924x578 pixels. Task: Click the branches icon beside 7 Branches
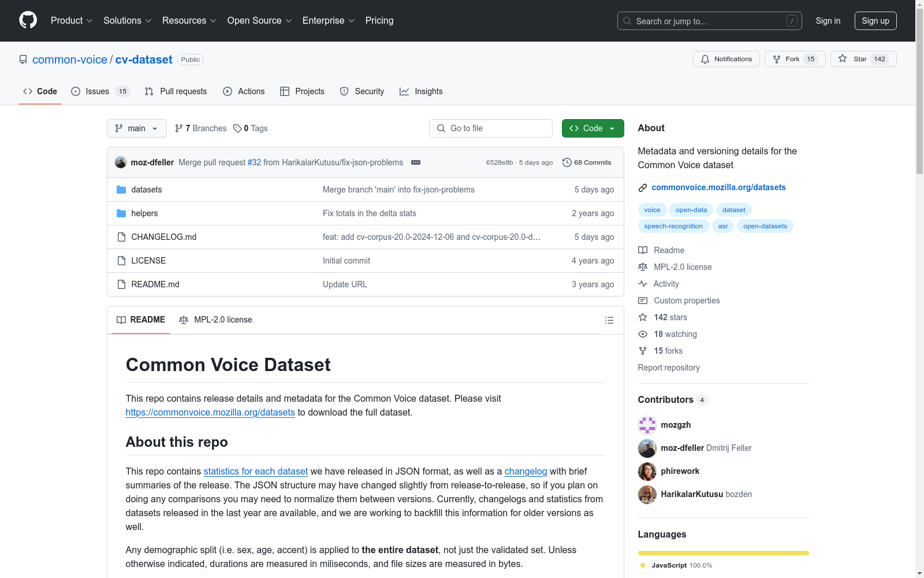tap(179, 128)
